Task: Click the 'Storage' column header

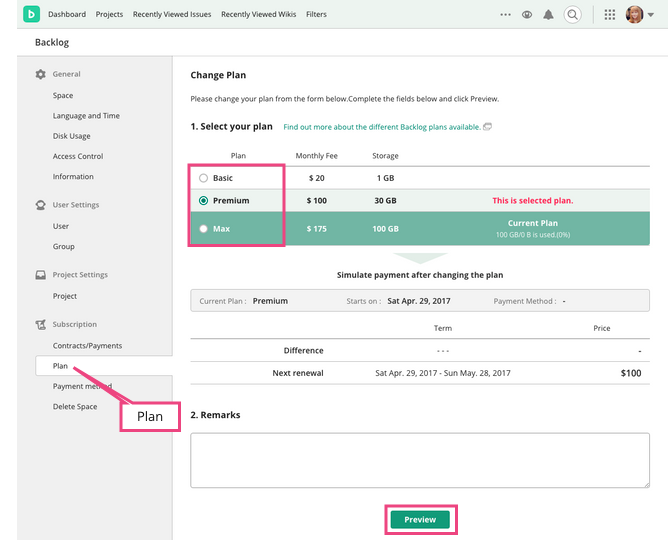Action: (x=385, y=156)
